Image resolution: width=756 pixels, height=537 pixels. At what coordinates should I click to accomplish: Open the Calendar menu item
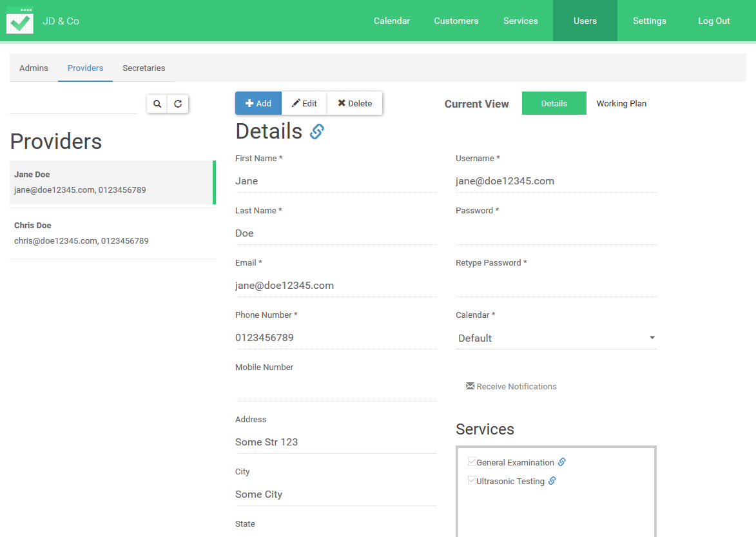tap(392, 21)
